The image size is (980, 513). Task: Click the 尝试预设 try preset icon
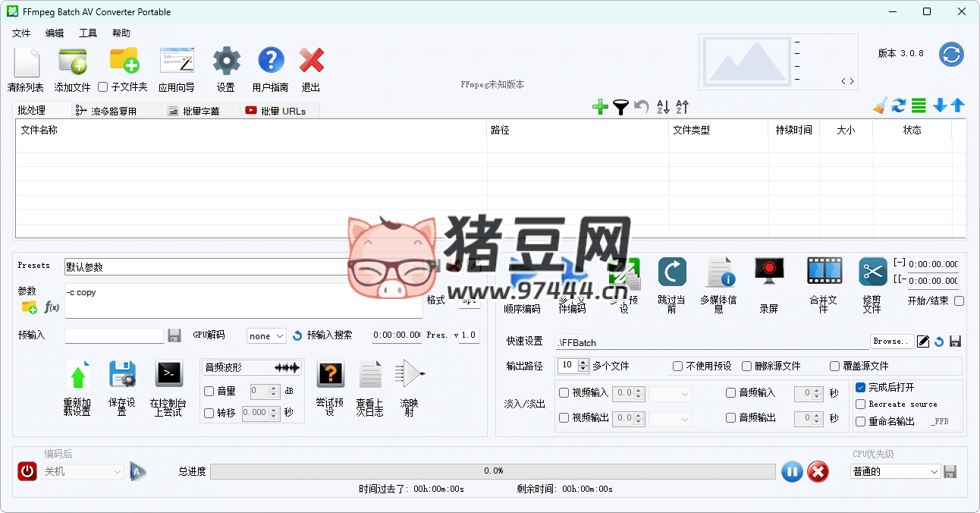[330, 374]
